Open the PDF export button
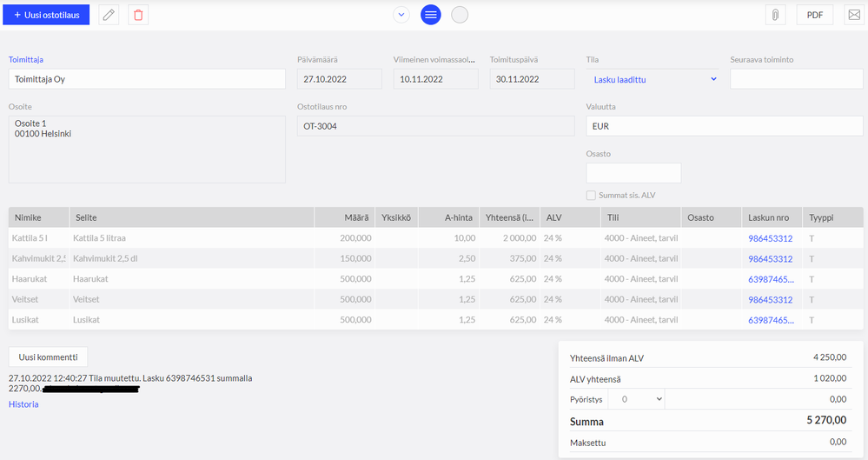The width and height of the screenshot is (868, 460). tap(814, 15)
